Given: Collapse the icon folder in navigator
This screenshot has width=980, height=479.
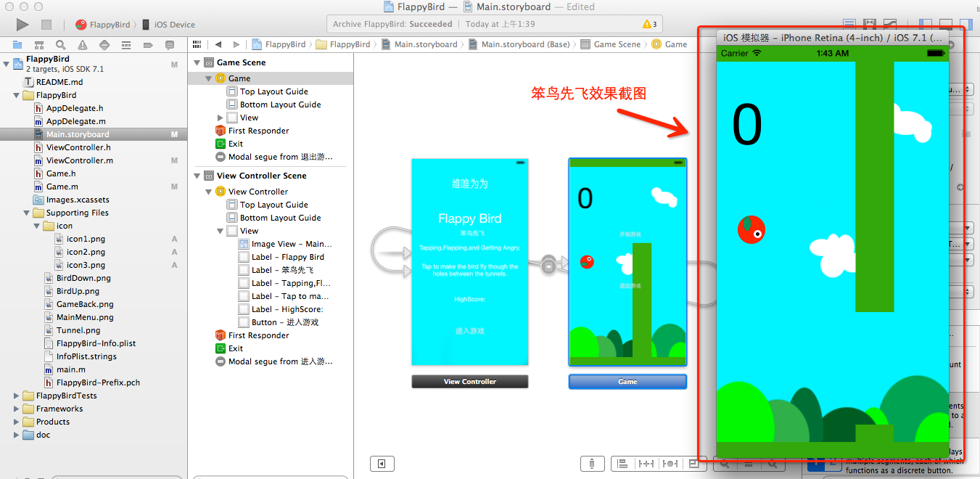Looking at the screenshot, I should point(37,226).
